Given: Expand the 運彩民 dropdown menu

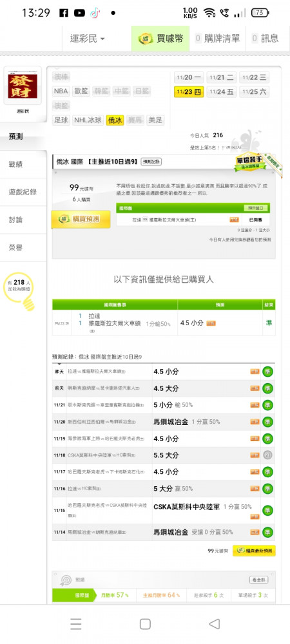Looking at the screenshot, I should [88, 39].
